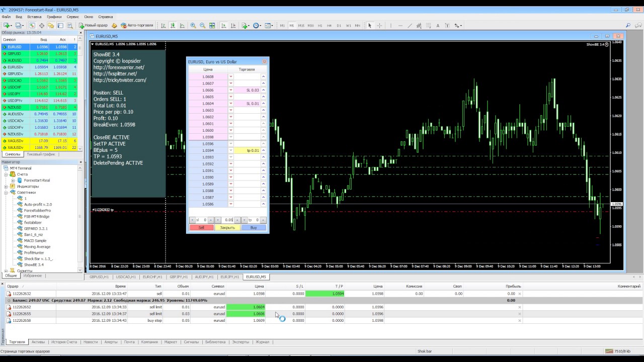Toggle the Navigator panel star-folder icon

51,25
